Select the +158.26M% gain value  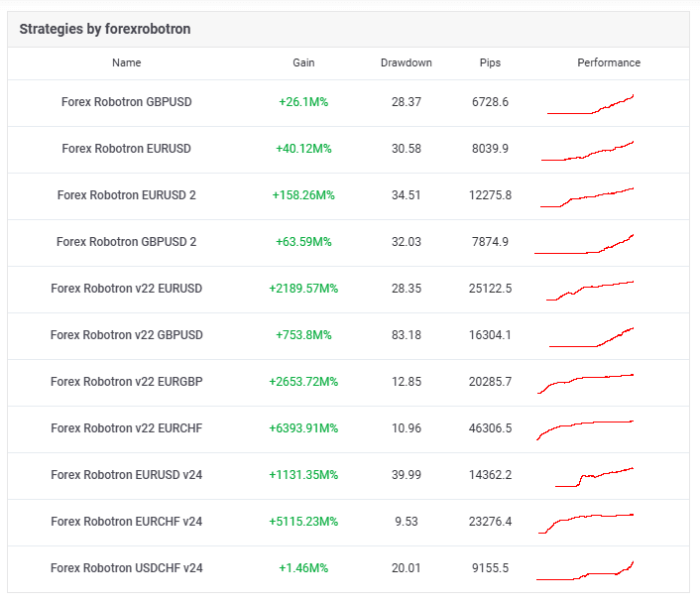click(x=303, y=195)
